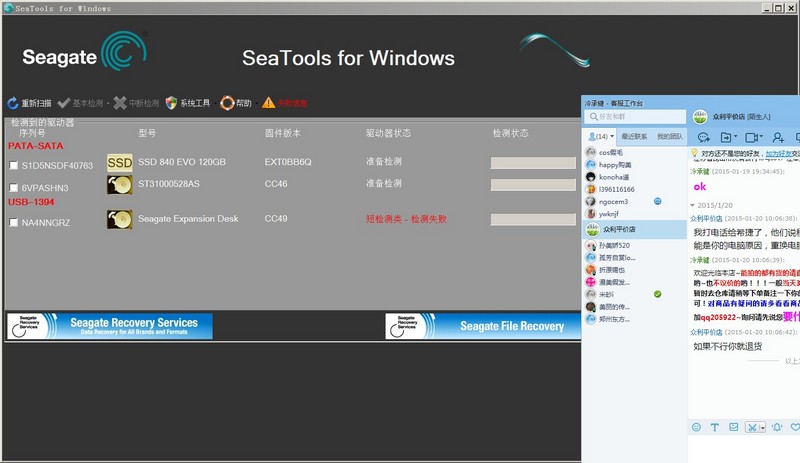Switch to 我的团队 my team tab

click(670, 137)
